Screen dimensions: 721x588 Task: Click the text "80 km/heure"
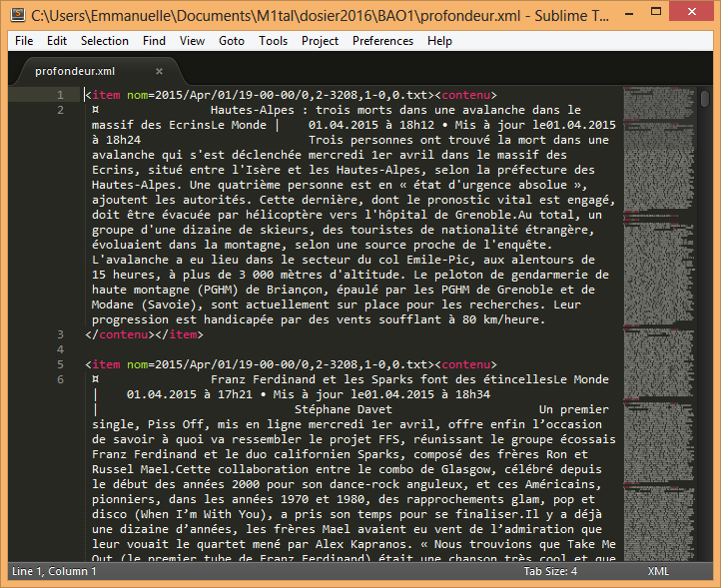pyautogui.click(x=503, y=319)
